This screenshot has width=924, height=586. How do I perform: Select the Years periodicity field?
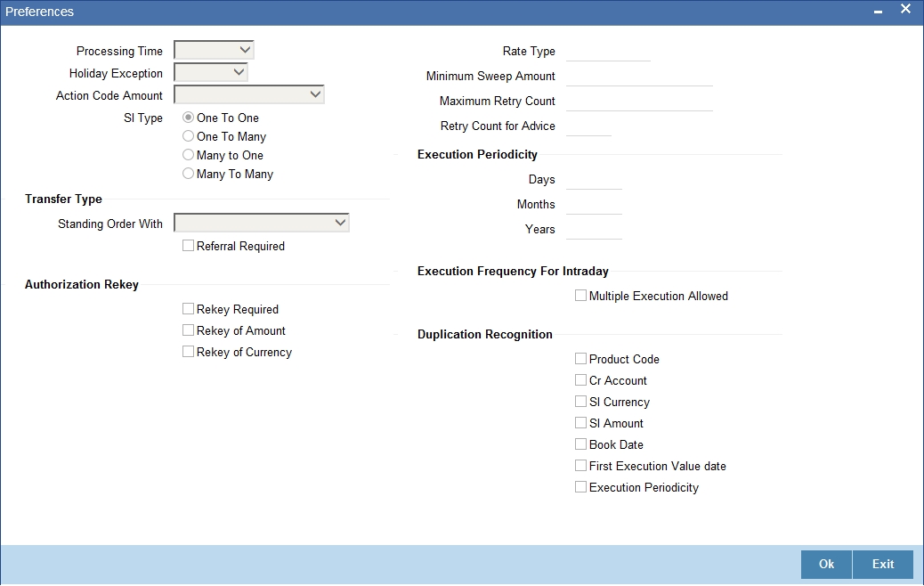coord(594,230)
